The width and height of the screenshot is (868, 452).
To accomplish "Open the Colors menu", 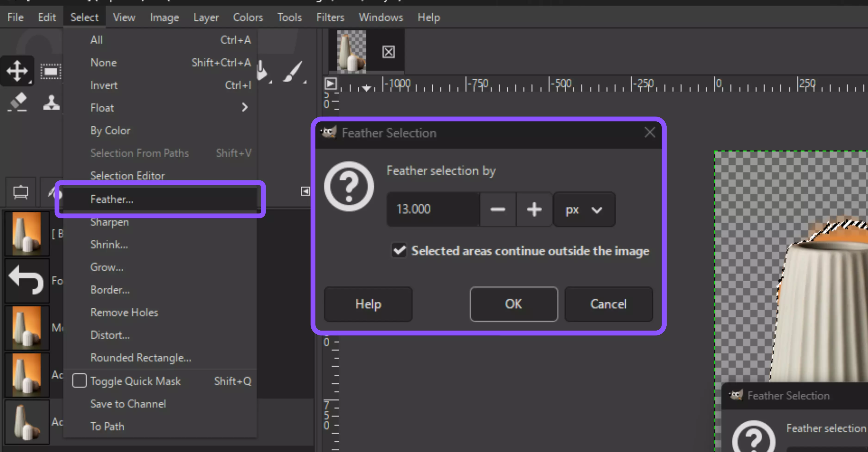I will [x=248, y=17].
